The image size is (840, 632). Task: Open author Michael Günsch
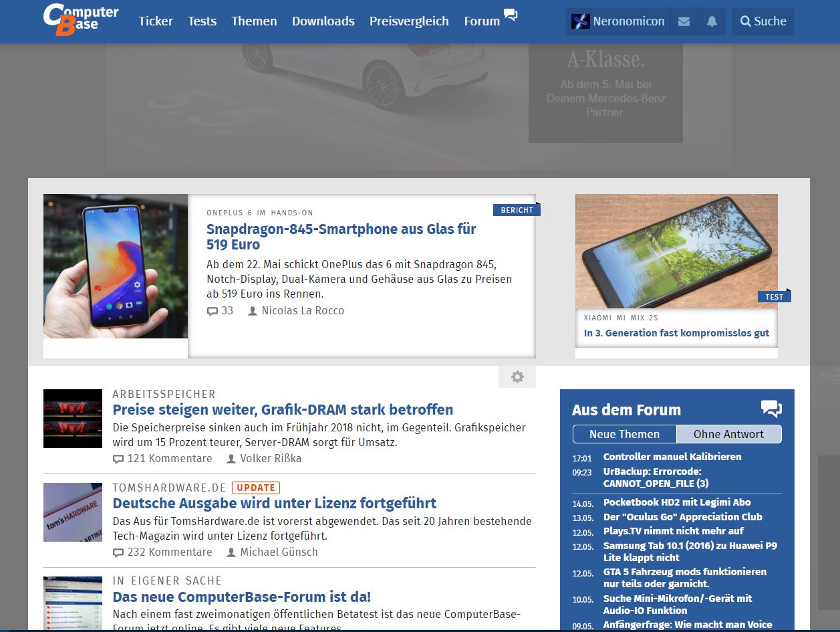coord(279,552)
